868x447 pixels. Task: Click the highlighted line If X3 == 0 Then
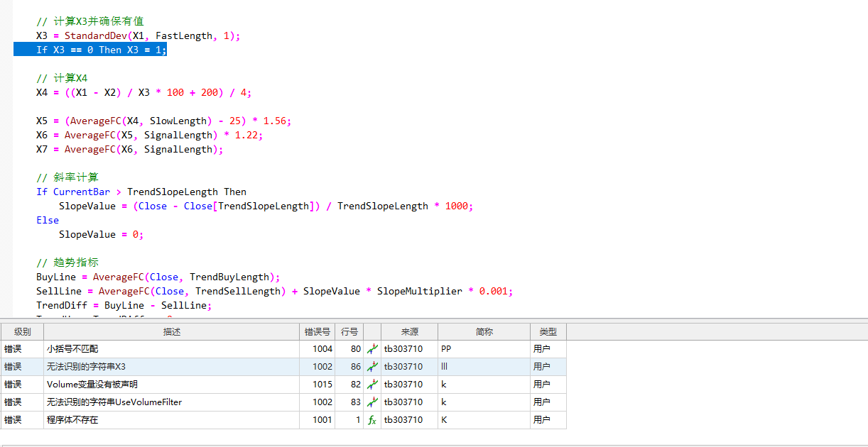click(101, 50)
